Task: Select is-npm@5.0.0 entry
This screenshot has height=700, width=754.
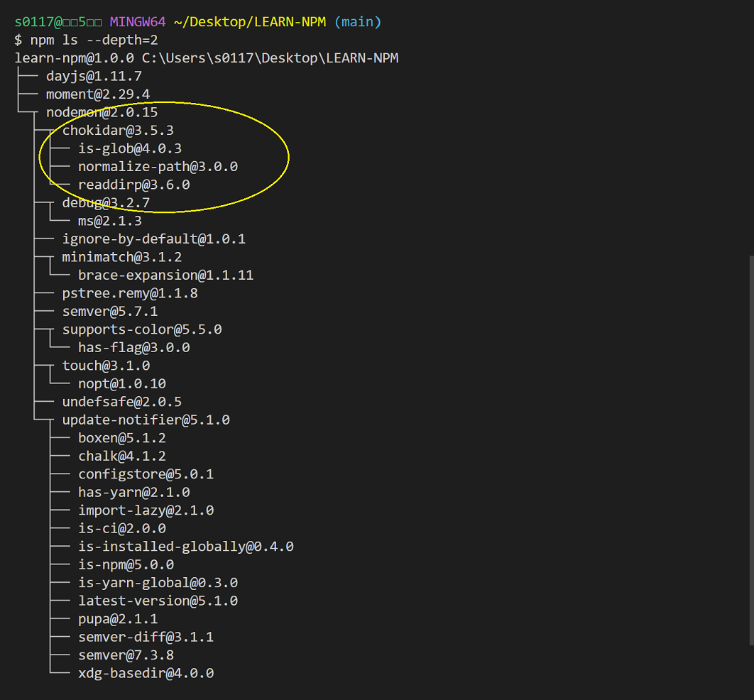Action: (126, 565)
